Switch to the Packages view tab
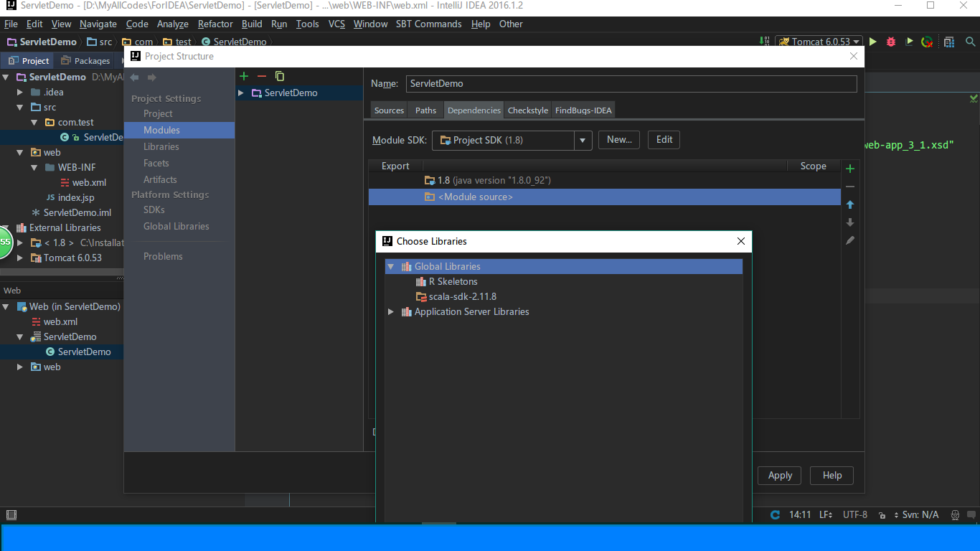 pyautogui.click(x=85, y=61)
